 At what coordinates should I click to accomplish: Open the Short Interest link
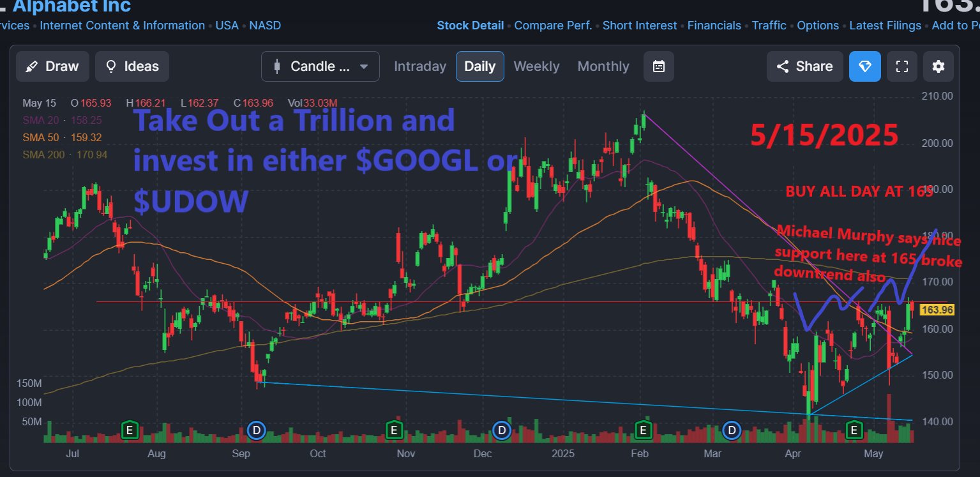(x=640, y=26)
